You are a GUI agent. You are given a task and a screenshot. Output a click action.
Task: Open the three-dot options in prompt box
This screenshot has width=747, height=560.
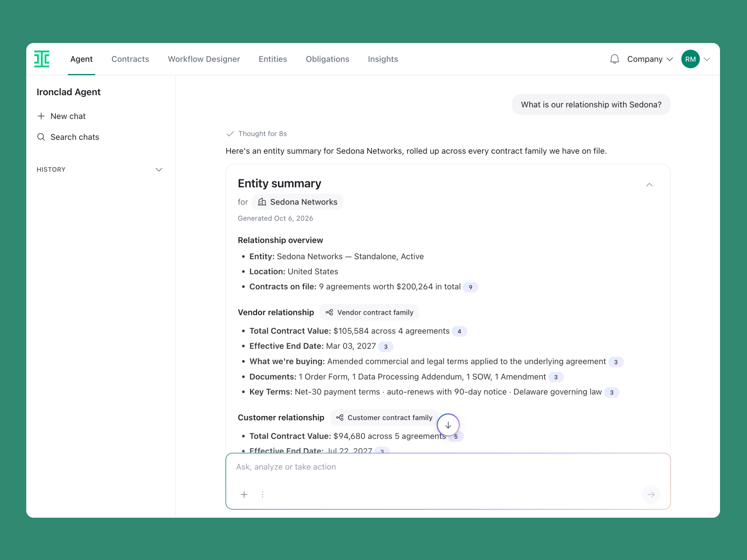263,494
